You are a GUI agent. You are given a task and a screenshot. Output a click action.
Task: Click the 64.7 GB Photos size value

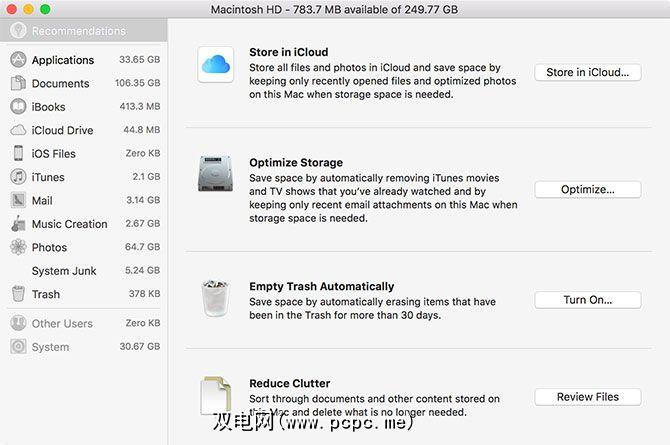tap(142, 247)
